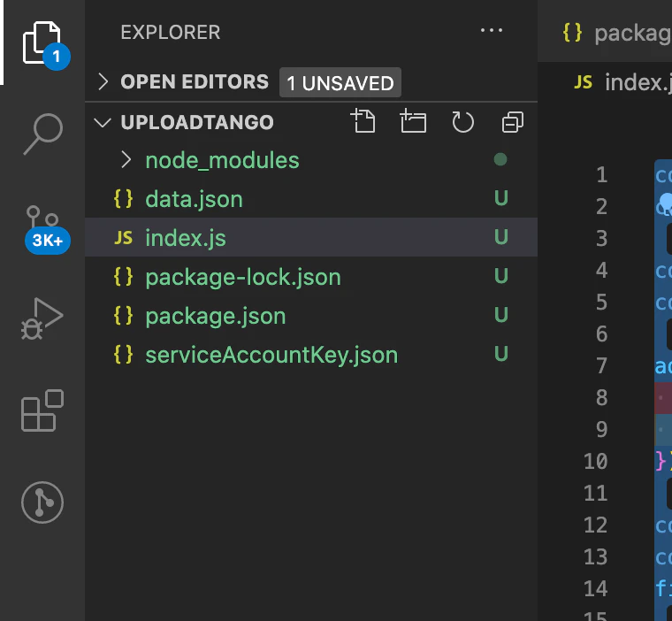The height and width of the screenshot is (621, 672).
Task: Click the JS icon beside index.js
Action: [x=124, y=238]
